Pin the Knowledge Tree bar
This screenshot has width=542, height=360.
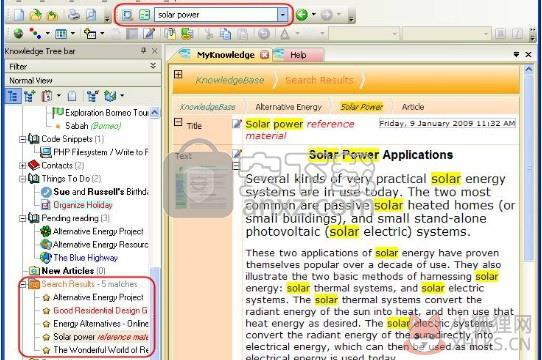(x=143, y=51)
